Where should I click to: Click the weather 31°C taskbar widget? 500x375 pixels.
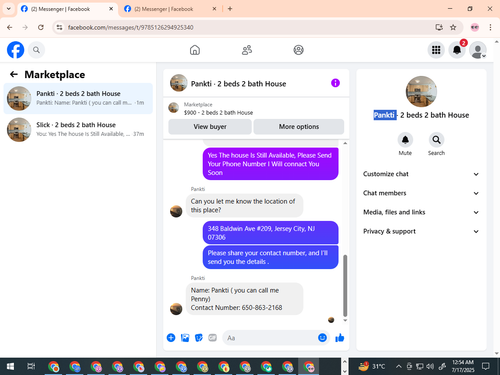[x=372, y=367]
